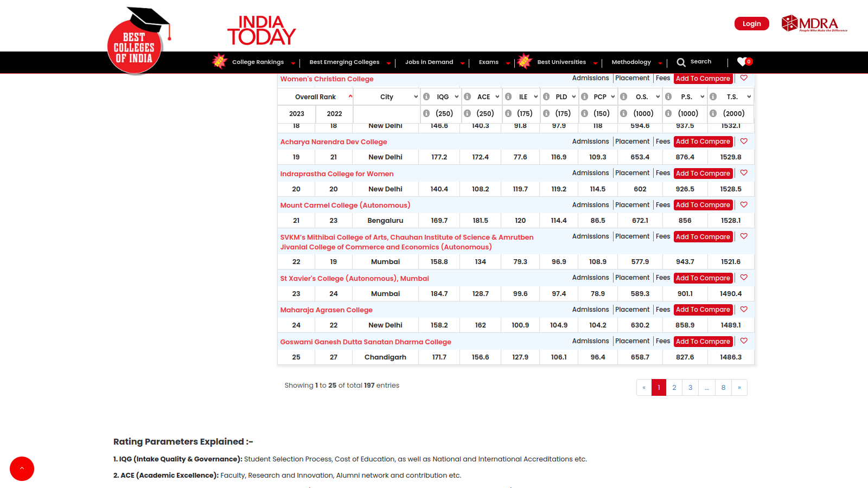This screenshot has height=488, width=868.
Task: Add Maharaja Agrasen College to compare
Action: (x=703, y=310)
